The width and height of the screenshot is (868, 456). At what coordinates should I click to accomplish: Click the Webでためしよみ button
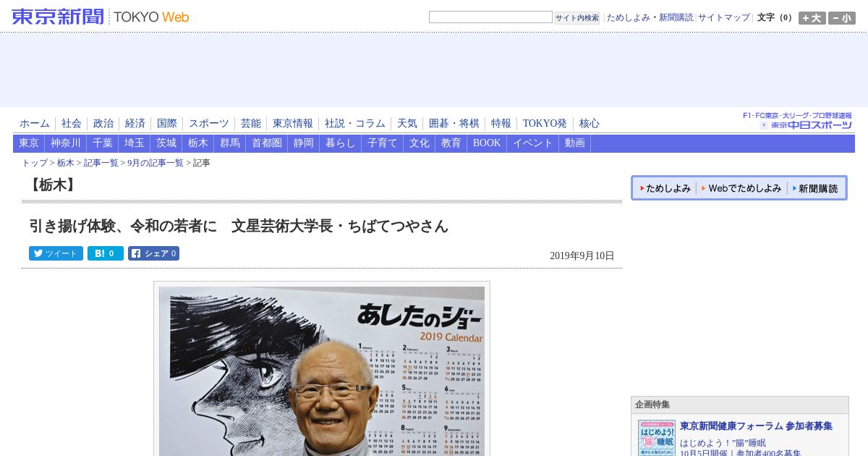pyautogui.click(x=741, y=188)
